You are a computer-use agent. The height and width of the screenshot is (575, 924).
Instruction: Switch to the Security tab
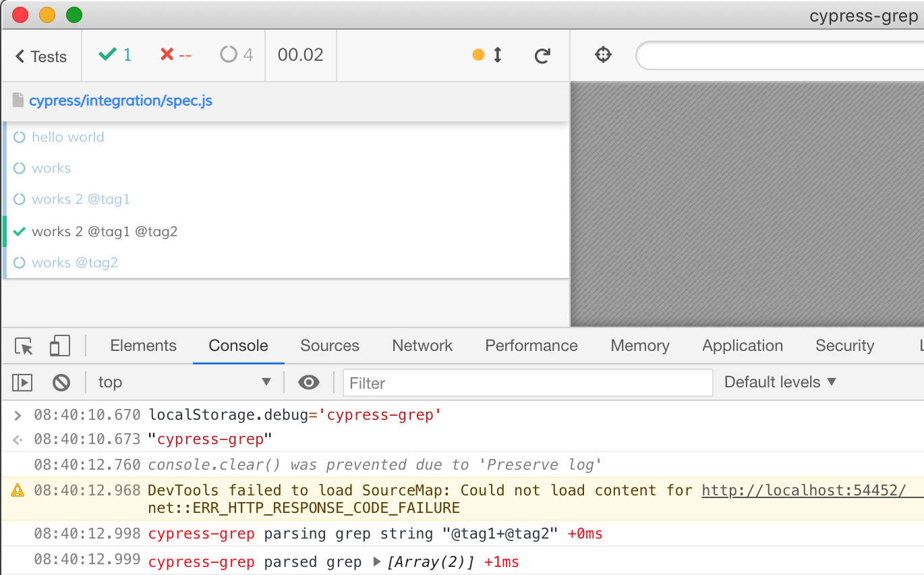(x=844, y=346)
